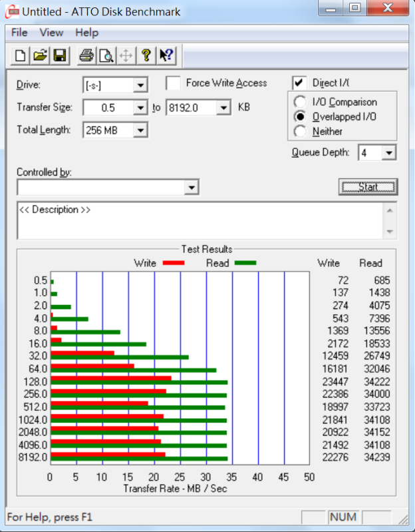Viewport: 415px width, 532px height.
Task: Close the ATTO Disk Benchmark window
Action: click(388, 7)
